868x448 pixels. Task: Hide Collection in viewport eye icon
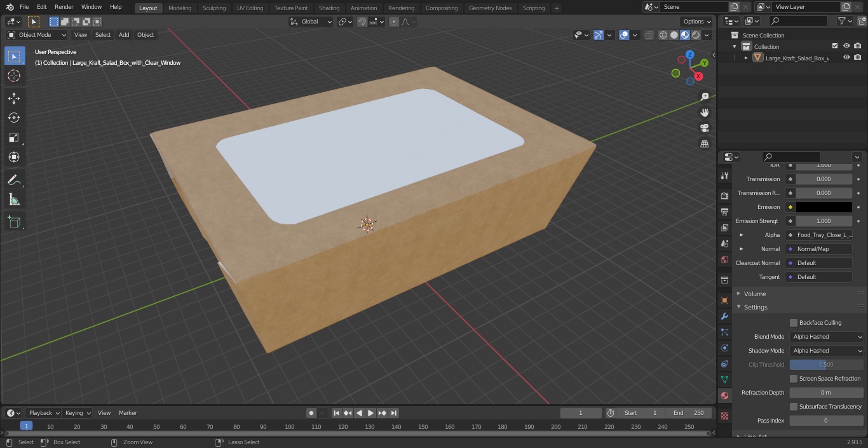point(846,46)
